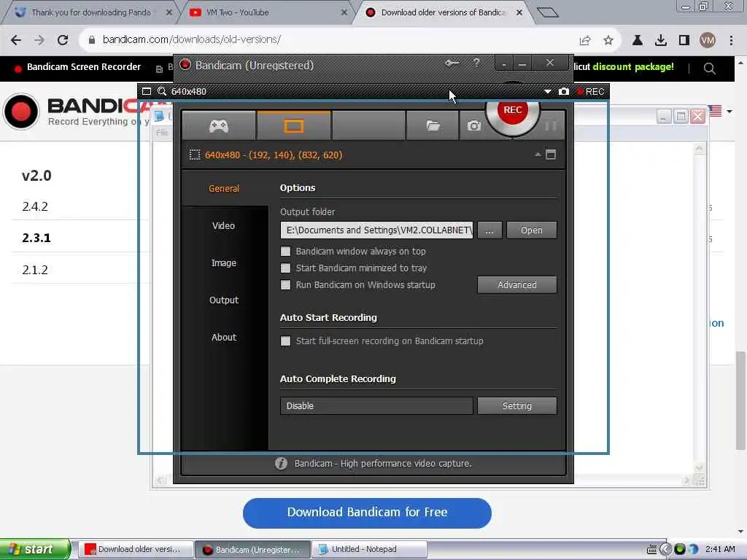Switch to the Output settings tab

pos(224,300)
